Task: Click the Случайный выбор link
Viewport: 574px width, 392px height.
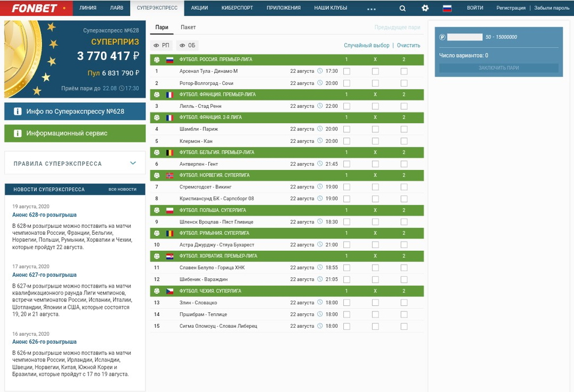Action: click(x=366, y=45)
